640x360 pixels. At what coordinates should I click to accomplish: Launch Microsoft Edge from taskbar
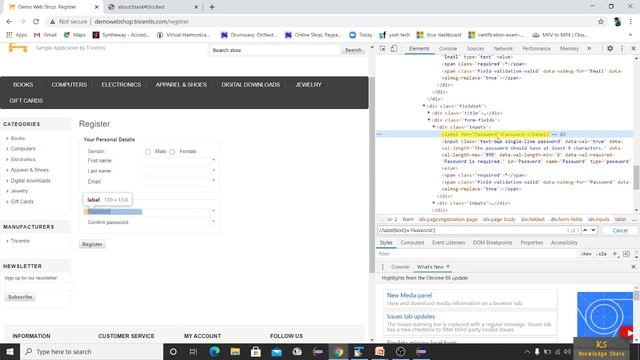(x=214, y=351)
